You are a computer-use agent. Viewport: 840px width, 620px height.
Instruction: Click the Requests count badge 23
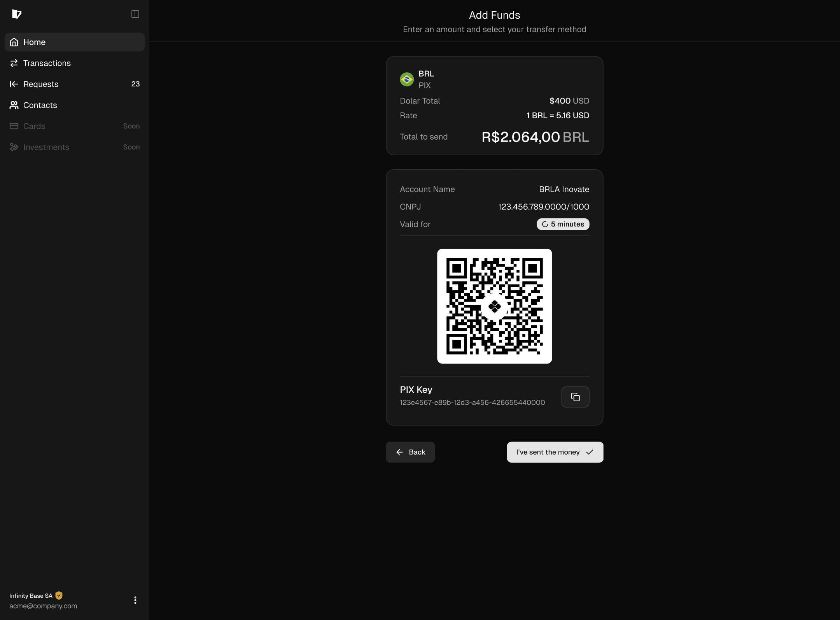pyautogui.click(x=135, y=84)
